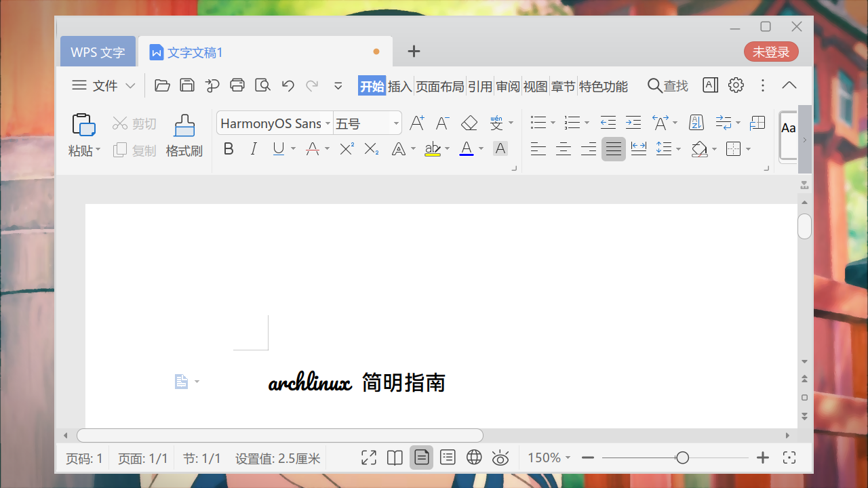This screenshot has height=488, width=868.
Task: Switch to Read Mode in status bar
Action: 394,457
